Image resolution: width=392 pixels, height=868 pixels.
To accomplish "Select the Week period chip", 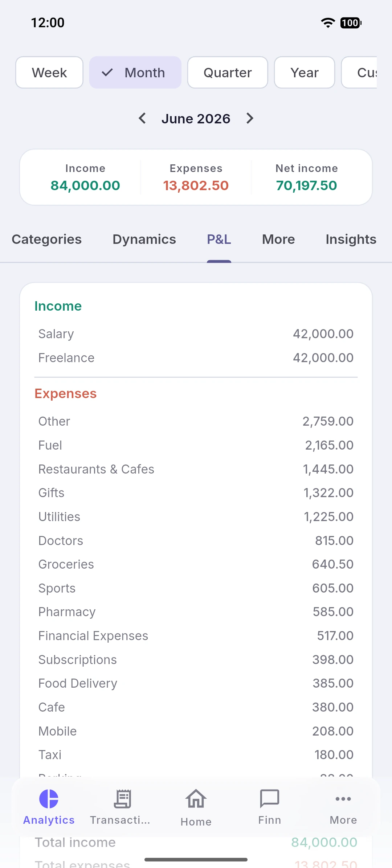I will 49,73.
